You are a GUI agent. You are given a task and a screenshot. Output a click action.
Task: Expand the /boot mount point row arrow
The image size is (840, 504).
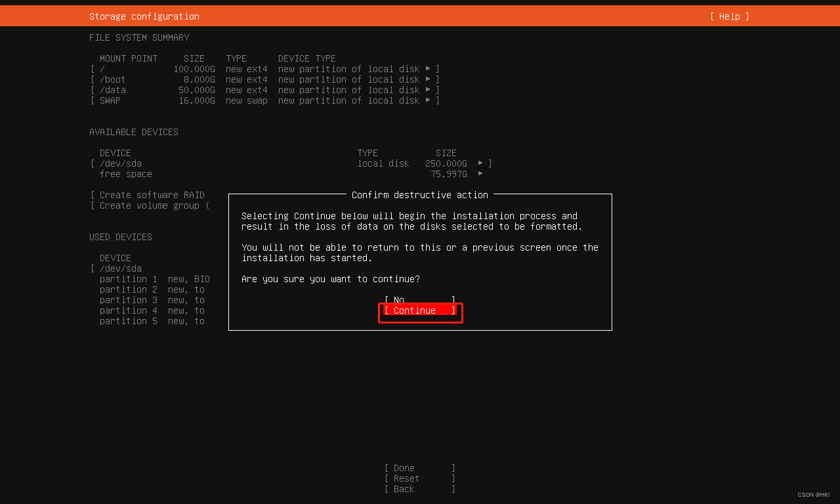click(428, 79)
